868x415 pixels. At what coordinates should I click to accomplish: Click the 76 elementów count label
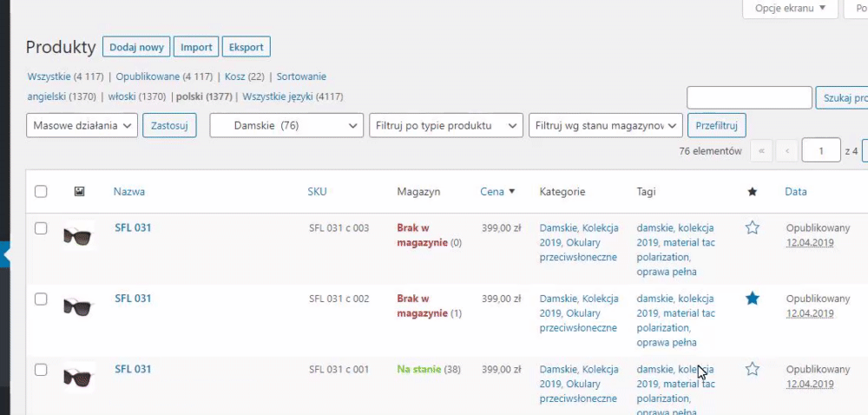click(710, 151)
